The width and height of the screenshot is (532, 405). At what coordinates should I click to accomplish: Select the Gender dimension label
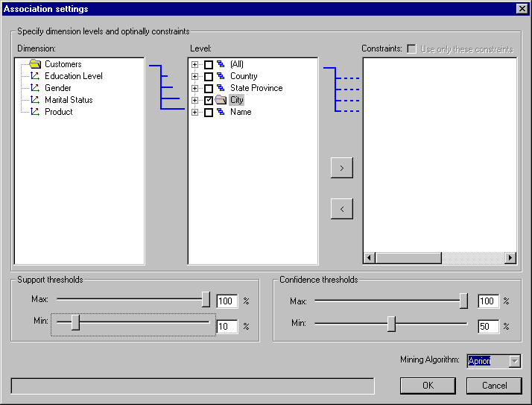coord(58,88)
